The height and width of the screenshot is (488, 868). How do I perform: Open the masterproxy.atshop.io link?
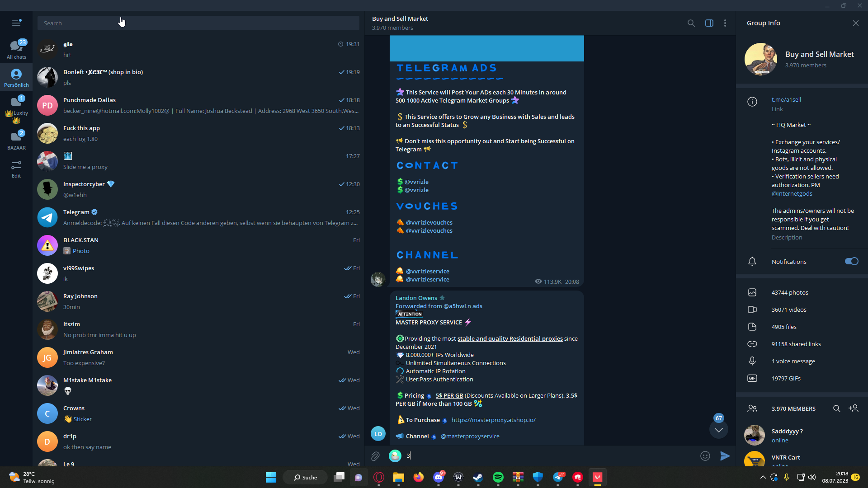click(493, 420)
